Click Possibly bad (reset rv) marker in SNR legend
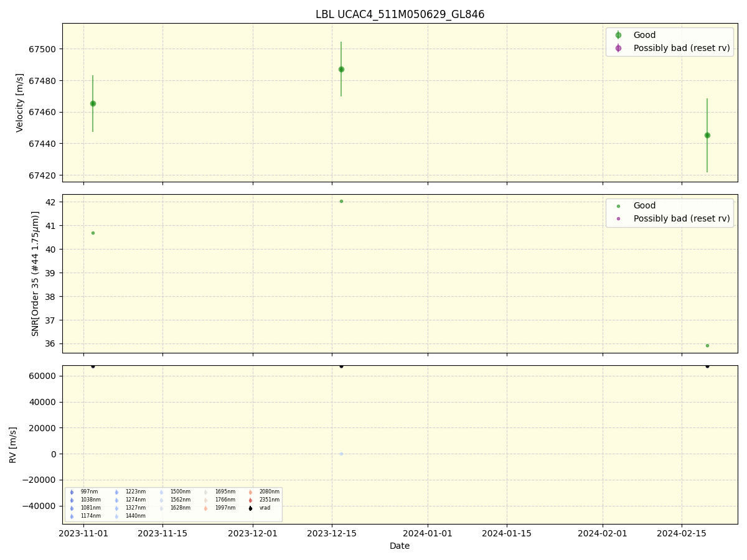The height and width of the screenshot is (560, 747). click(x=618, y=218)
